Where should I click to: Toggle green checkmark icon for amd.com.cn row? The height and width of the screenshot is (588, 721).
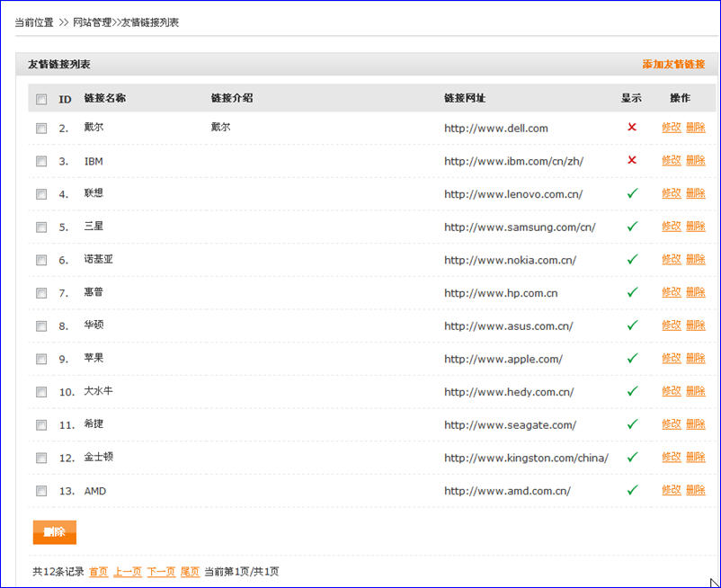click(x=633, y=490)
